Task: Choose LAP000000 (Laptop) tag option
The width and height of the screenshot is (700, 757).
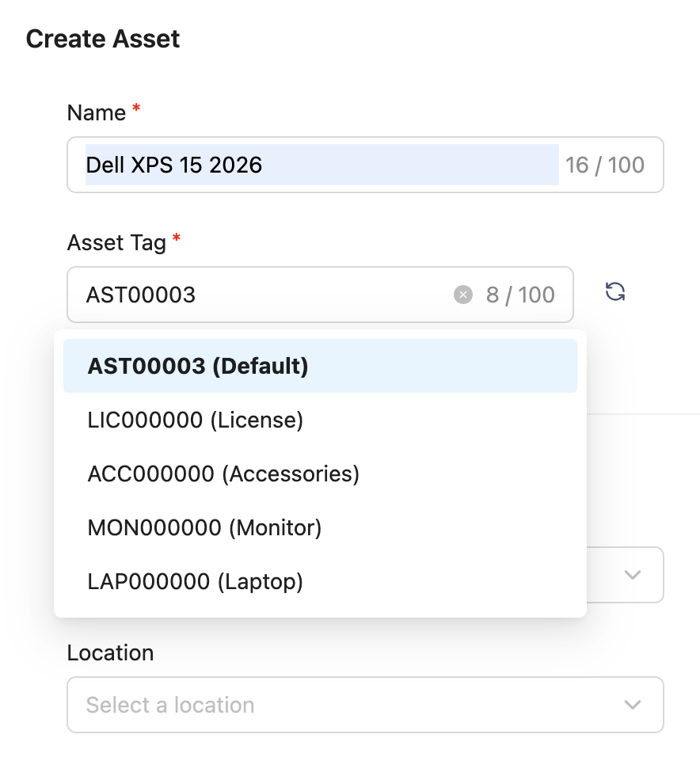Action: click(320, 581)
